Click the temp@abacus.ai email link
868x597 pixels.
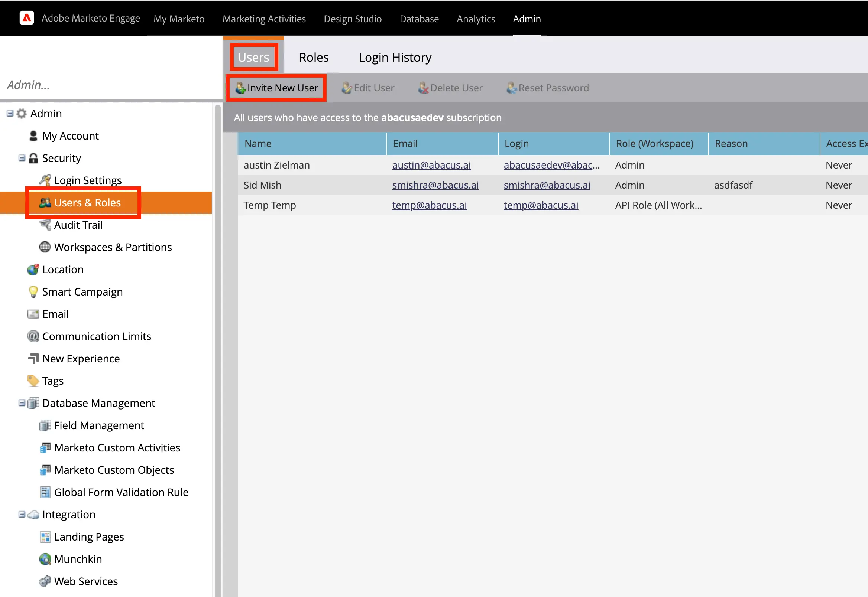pyautogui.click(x=430, y=205)
